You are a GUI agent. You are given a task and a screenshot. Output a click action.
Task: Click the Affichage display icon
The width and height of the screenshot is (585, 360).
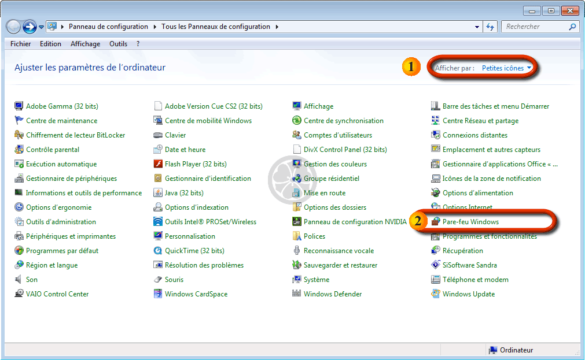297,106
